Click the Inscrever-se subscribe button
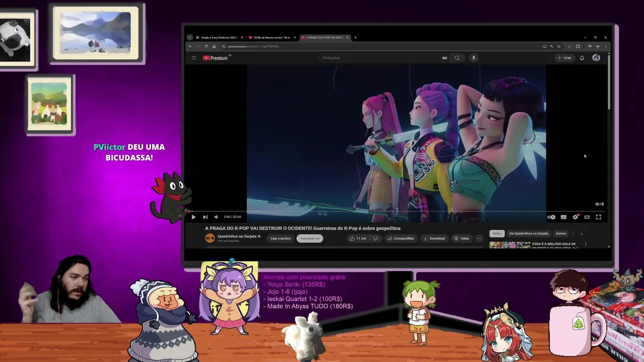The width and height of the screenshot is (644, 362). click(309, 238)
